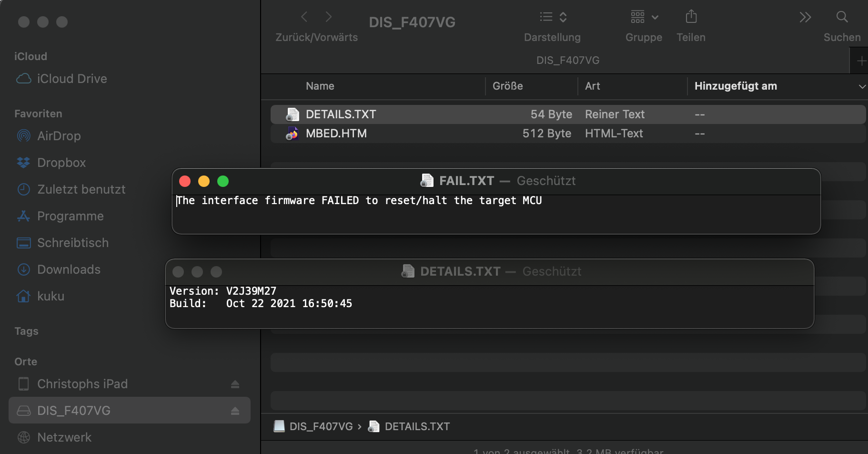Add a new tab with plus button
Image resolution: width=868 pixels, height=454 pixels.
861,61
